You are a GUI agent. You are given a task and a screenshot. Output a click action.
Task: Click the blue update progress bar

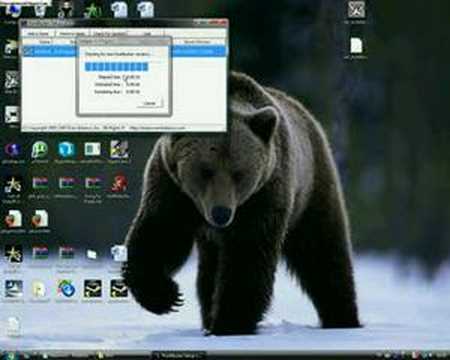point(116,67)
